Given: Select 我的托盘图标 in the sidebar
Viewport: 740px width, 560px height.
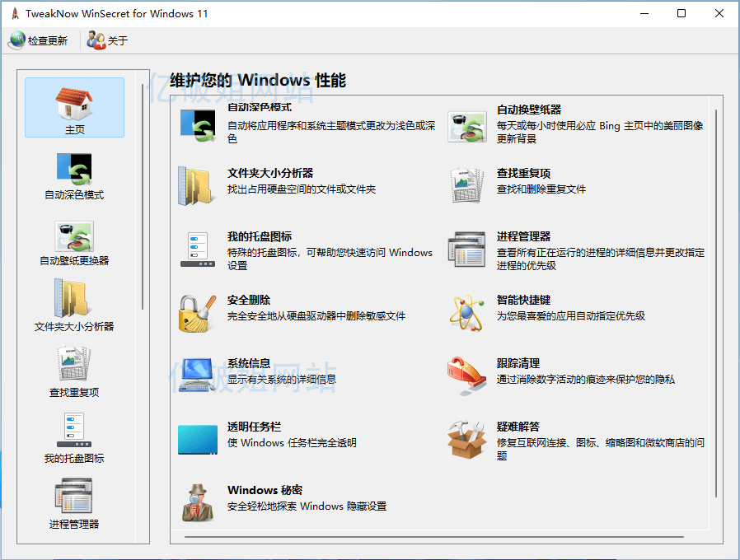Looking at the screenshot, I should pos(74,432).
